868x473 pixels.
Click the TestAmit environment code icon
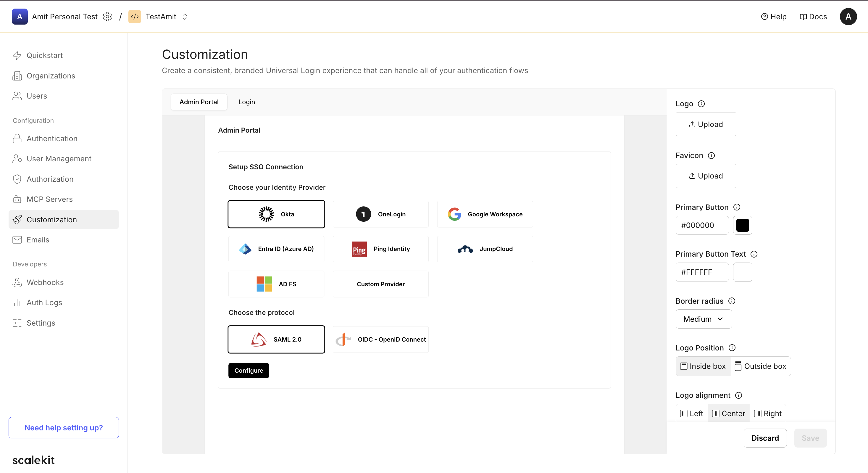click(x=134, y=17)
